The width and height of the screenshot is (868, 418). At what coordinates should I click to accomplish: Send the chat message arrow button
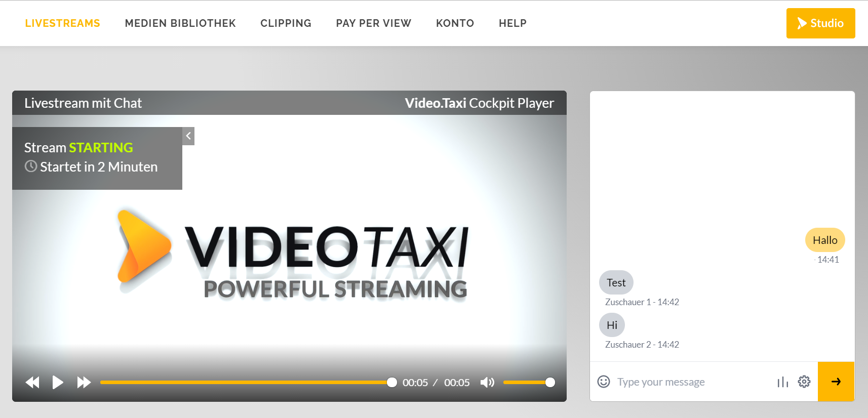836,382
